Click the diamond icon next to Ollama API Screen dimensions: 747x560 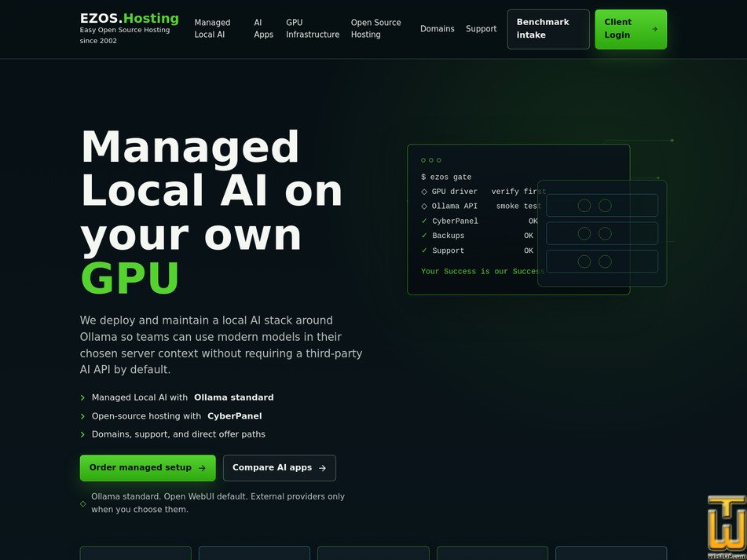424,207
